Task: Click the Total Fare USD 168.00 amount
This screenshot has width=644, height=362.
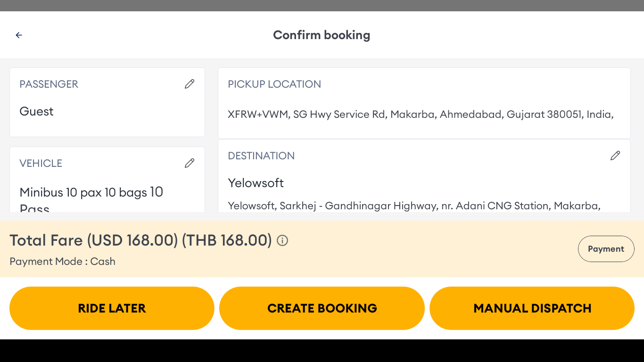Action: 140,240
